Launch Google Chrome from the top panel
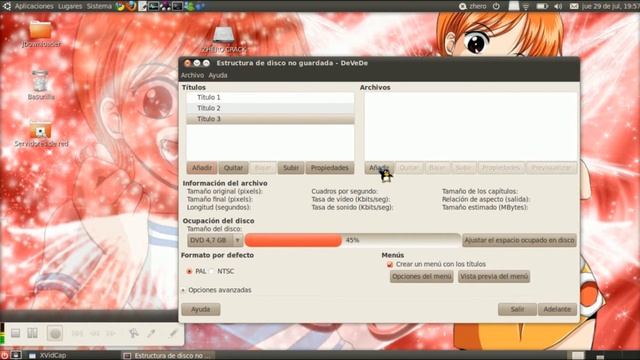 pos(119,6)
